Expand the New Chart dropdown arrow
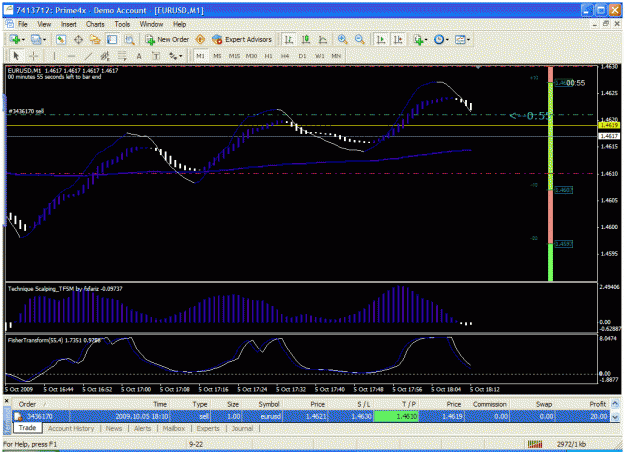 point(24,40)
